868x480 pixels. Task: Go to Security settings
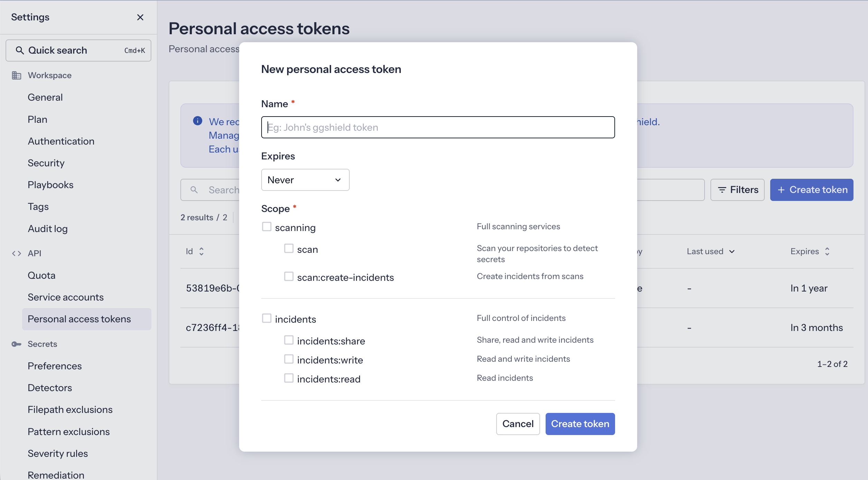46,163
